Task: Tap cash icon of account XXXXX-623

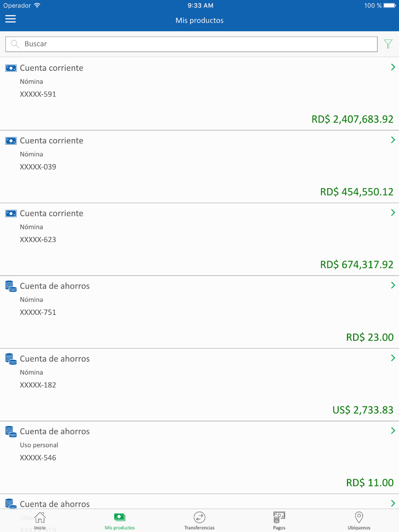Action: [x=11, y=214]
